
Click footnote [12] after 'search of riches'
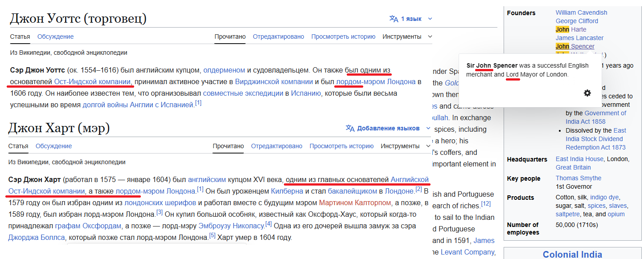(x=486, y=203)
